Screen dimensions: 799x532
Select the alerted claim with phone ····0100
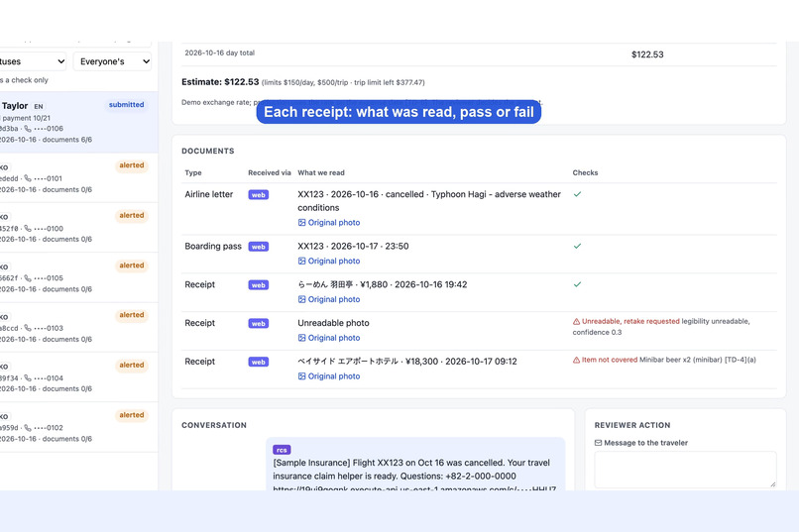(78, 228)
